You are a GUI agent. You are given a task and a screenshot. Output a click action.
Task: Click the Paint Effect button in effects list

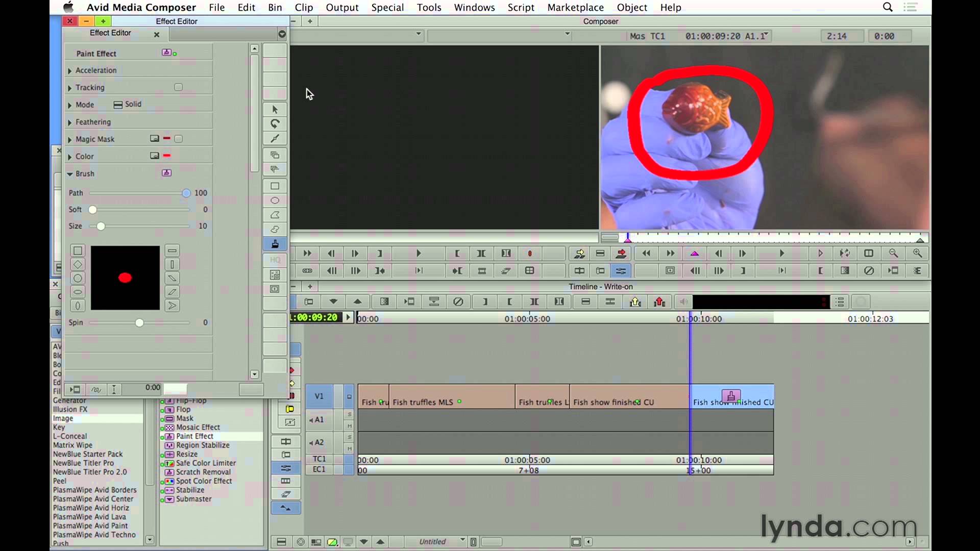tap(194, 435)
